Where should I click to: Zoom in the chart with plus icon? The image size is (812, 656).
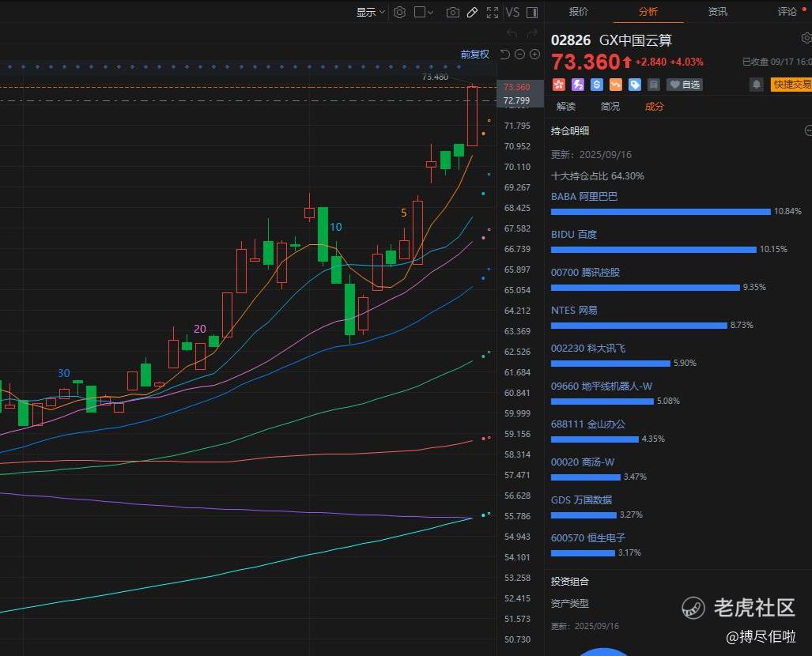[x=535, y=55]
